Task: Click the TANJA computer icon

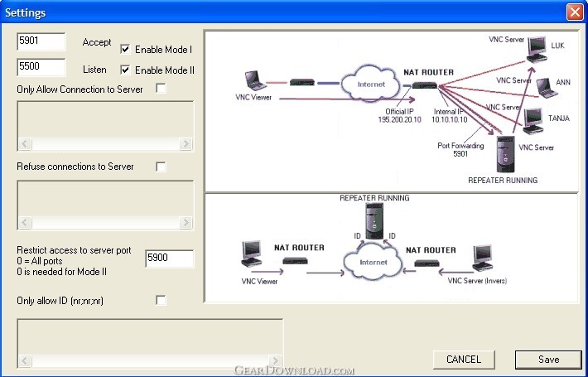Action: (x=533, y=121)
